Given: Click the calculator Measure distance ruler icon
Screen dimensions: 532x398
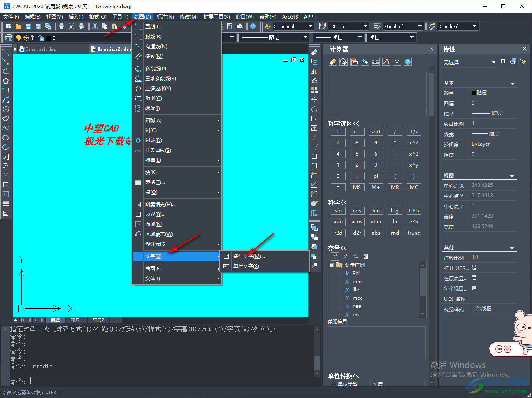Looking at the screenshot, I should coord(376,62).
